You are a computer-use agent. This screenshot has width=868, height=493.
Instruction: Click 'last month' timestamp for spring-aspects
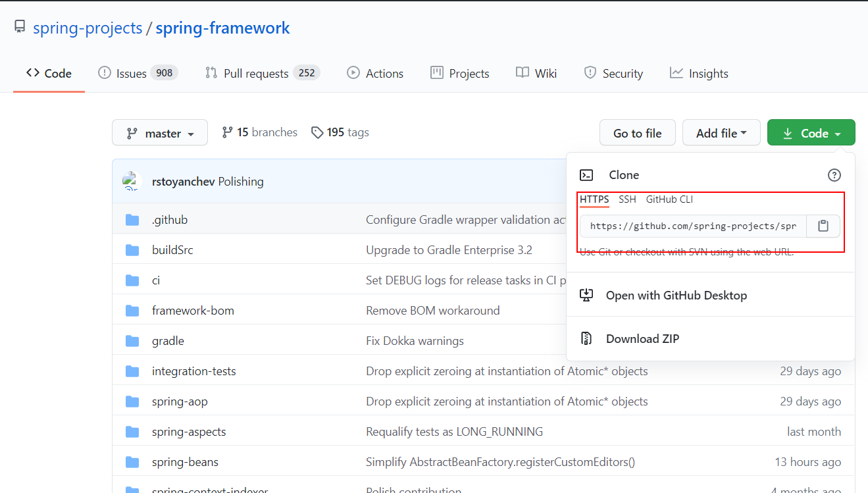click(x=814, y=432)
